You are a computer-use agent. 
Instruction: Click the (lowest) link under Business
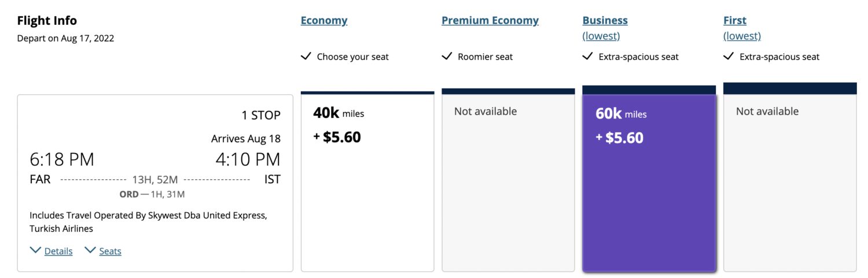point(601,36)
